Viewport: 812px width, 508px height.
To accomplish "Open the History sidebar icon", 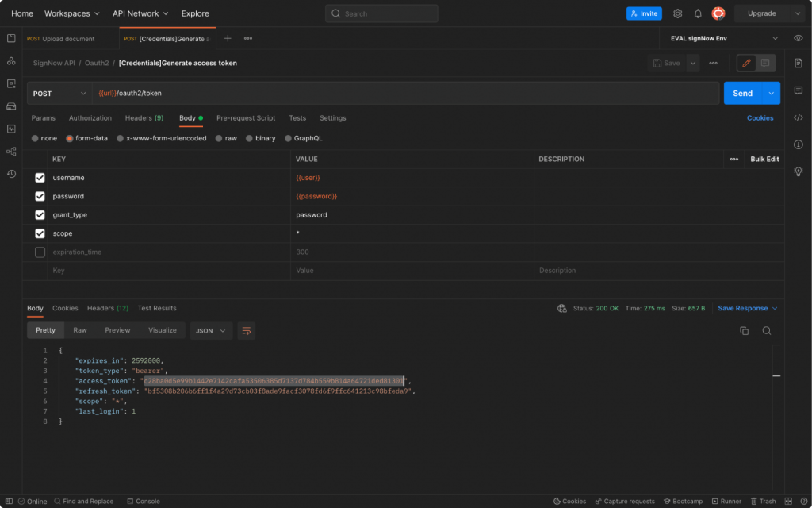I will pyautogui.click(x=11, y=174).
